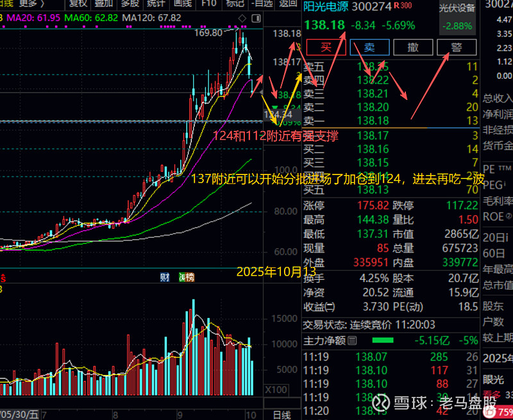This screenshot has width=513, height=420.
Task: Select the 买五 138.13 bid row
Action: [391, 189]
